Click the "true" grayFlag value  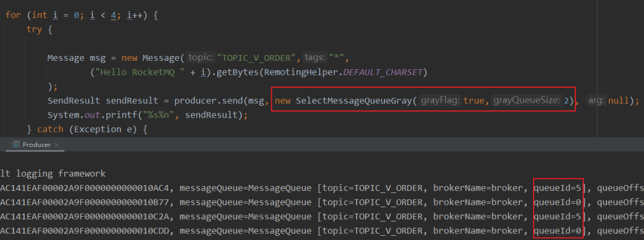474,100
